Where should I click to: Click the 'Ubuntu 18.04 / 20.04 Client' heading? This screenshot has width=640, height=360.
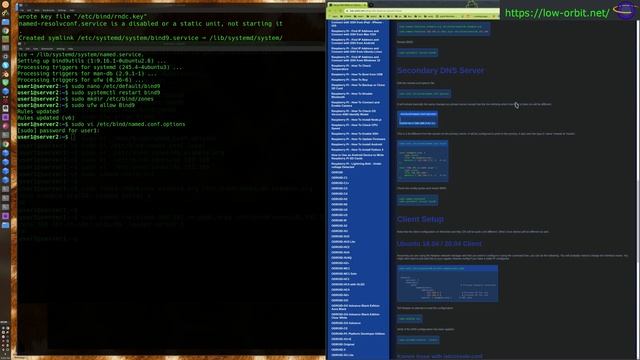[x=439, y=244]
